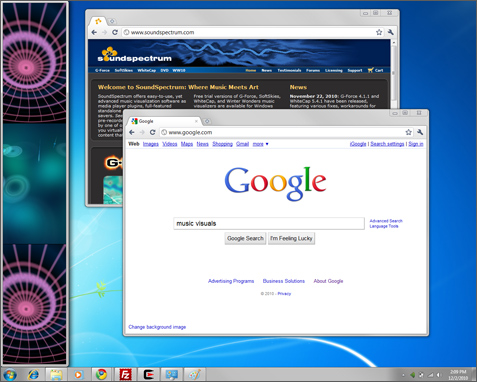Click the forward arrow in the Google window

click(142, 132)
